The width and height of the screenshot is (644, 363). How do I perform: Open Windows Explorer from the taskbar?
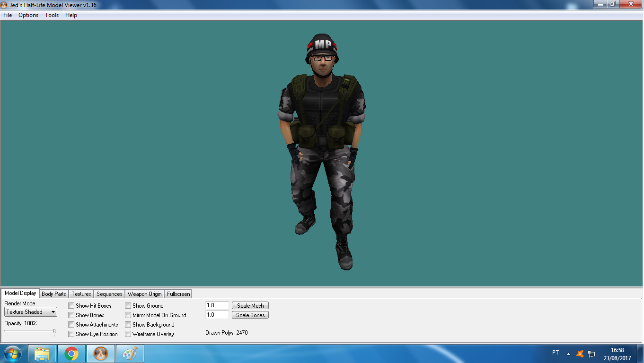(42, 354)
